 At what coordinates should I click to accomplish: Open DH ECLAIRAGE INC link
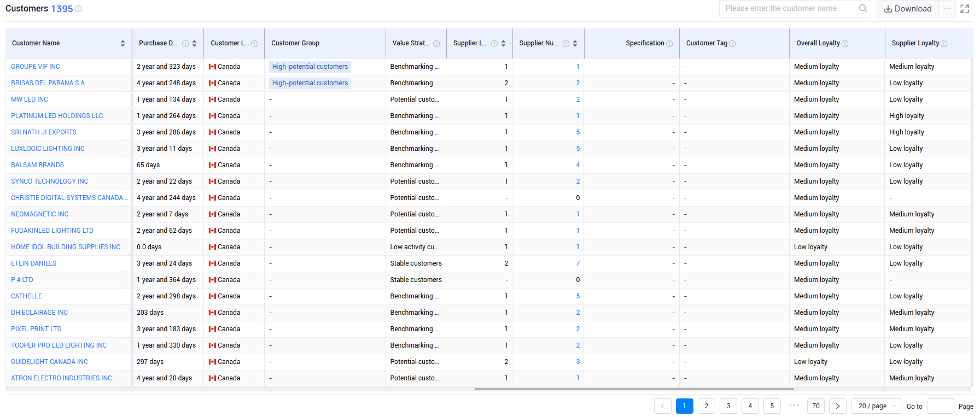coord(39,313)
